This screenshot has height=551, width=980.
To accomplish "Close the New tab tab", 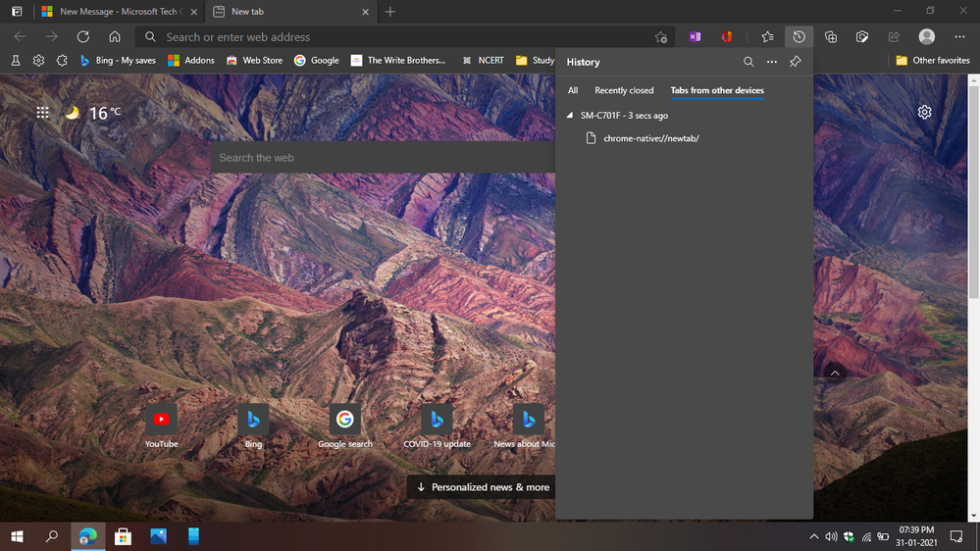I will point(365,12).
